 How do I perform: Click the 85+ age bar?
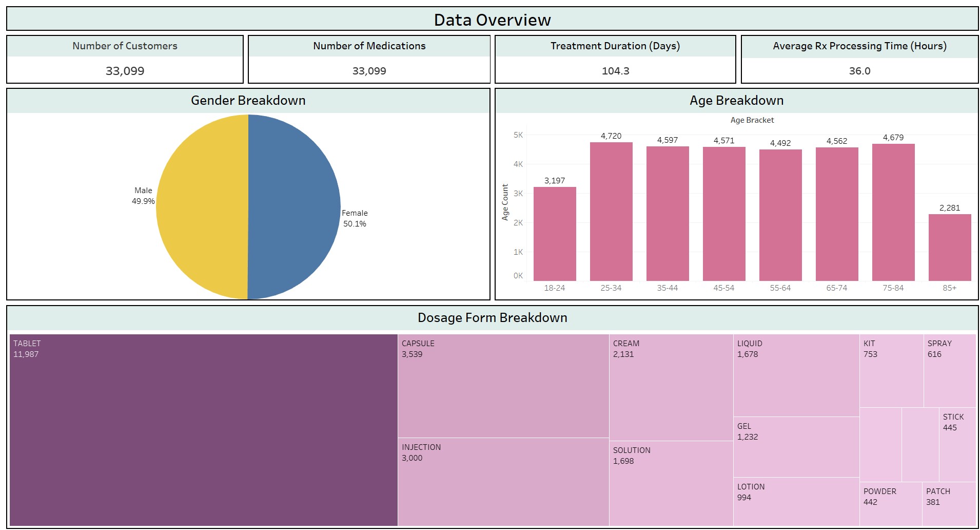pyautogui.click(x=950, y=248)
